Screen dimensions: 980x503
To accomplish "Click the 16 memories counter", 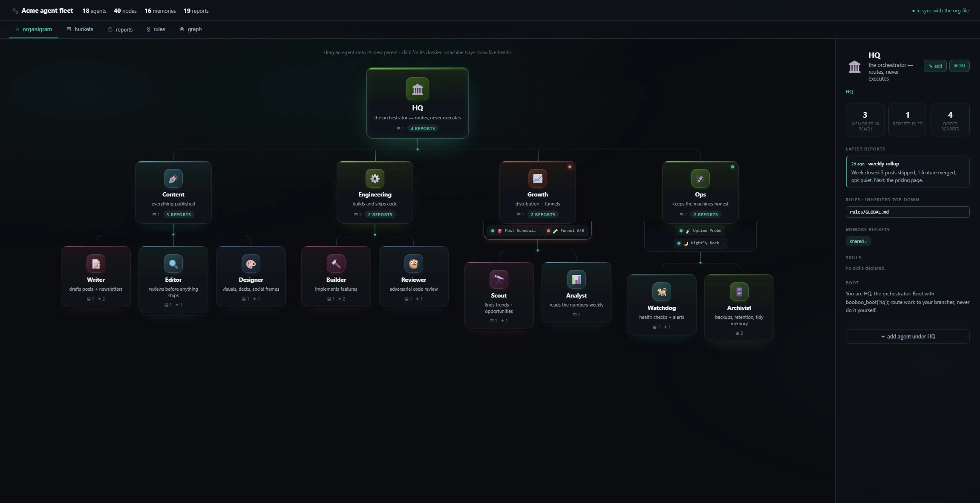I will tap(160, 11).
